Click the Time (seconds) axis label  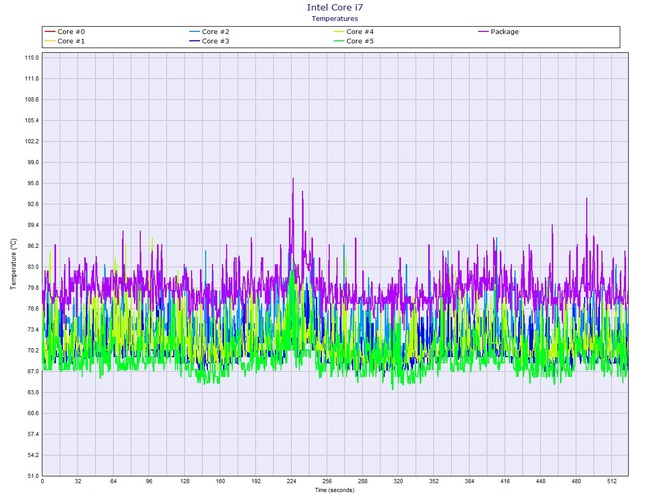click(335, 490)
